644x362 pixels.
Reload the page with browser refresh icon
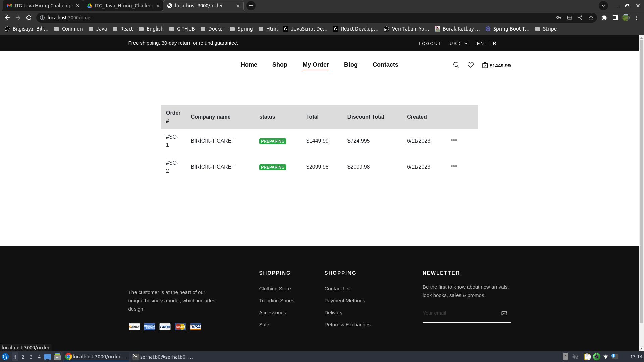29,18
